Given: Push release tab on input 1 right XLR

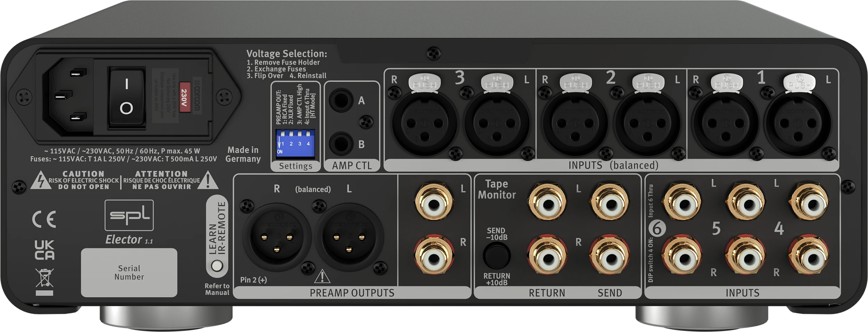Looking at the screenshot, I should (x=727, y=83).
